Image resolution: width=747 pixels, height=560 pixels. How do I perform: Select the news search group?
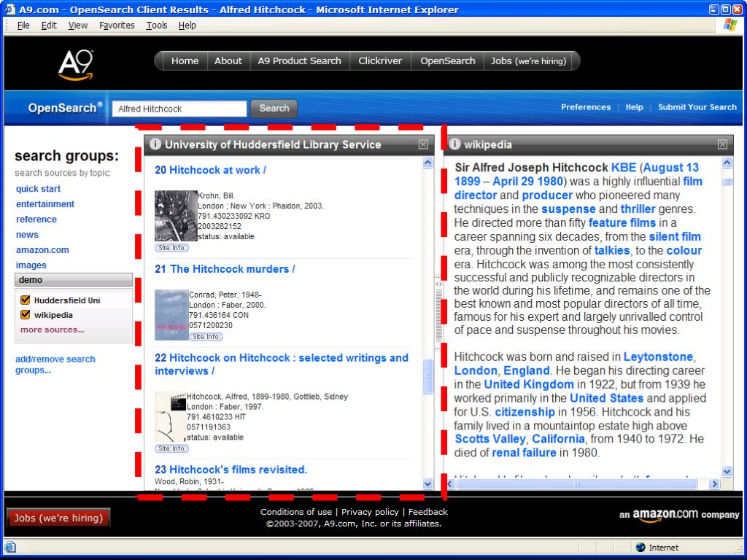click(x=27, y=234)
